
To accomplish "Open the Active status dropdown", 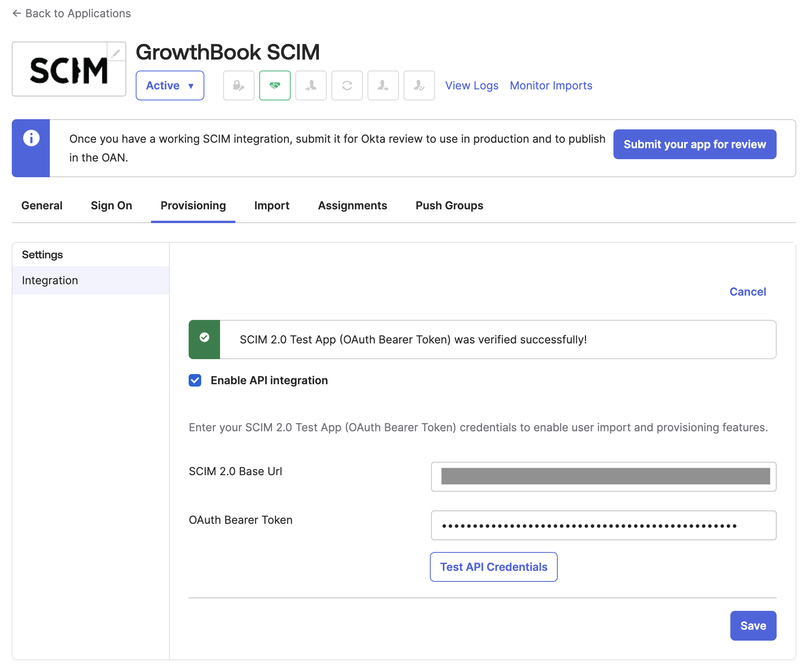I will 170,85.
